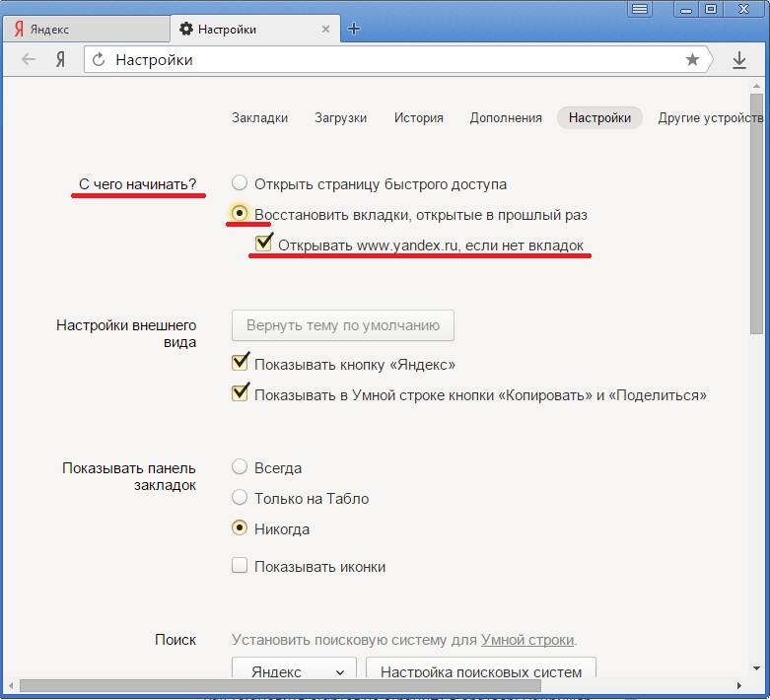Minimize the browser window
The image size is (770, 700).
686,9
